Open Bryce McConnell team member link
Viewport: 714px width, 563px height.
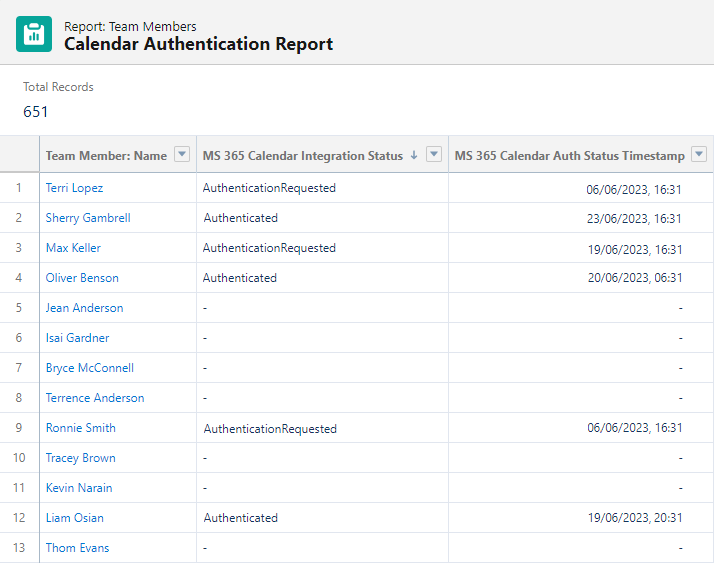[89, 368]
